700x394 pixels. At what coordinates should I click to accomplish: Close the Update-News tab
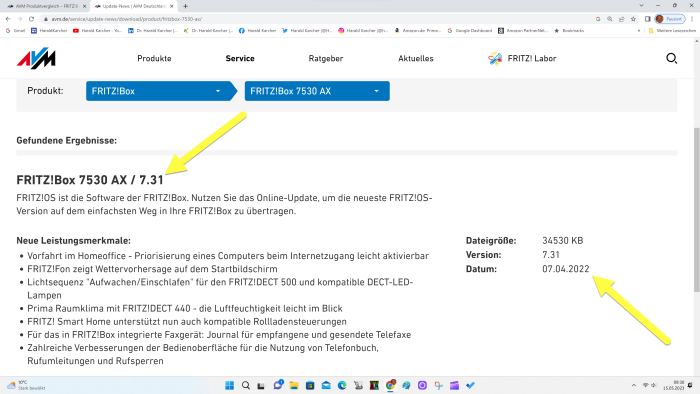[x=171, y=6]
